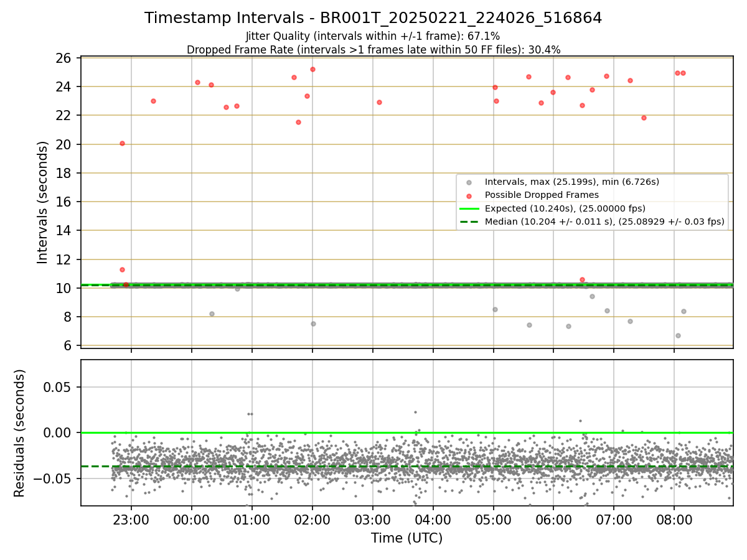Click the "Jitter Quality" 67.1% subtitle line
747x560 pixels.
[x=373, y=36]
